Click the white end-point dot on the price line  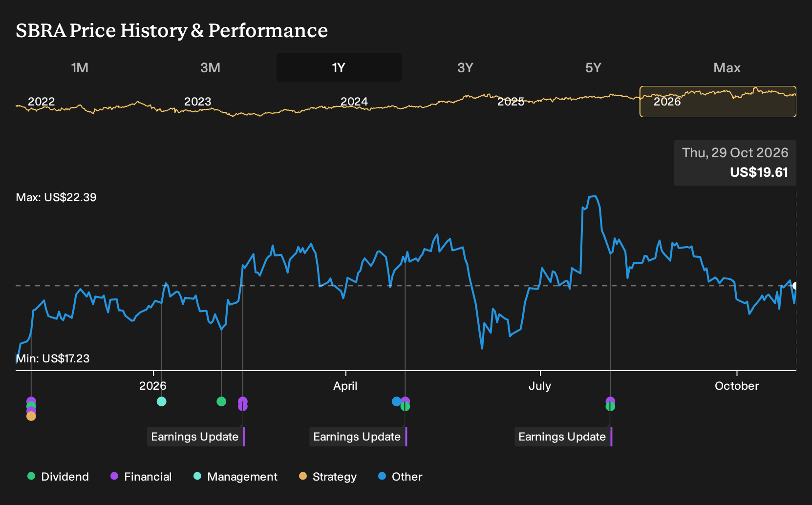click(795, 286)
